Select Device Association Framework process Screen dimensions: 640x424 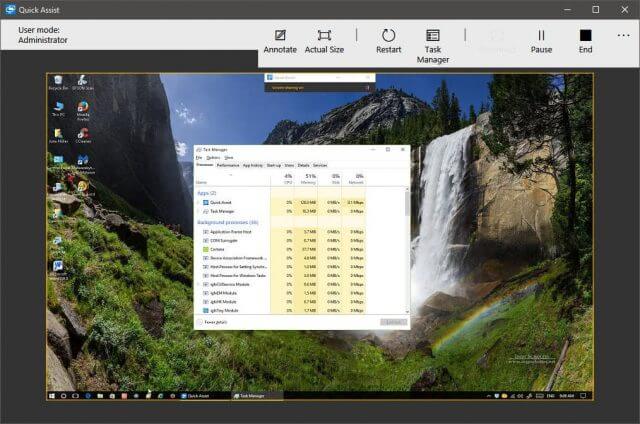coord(280,258)
